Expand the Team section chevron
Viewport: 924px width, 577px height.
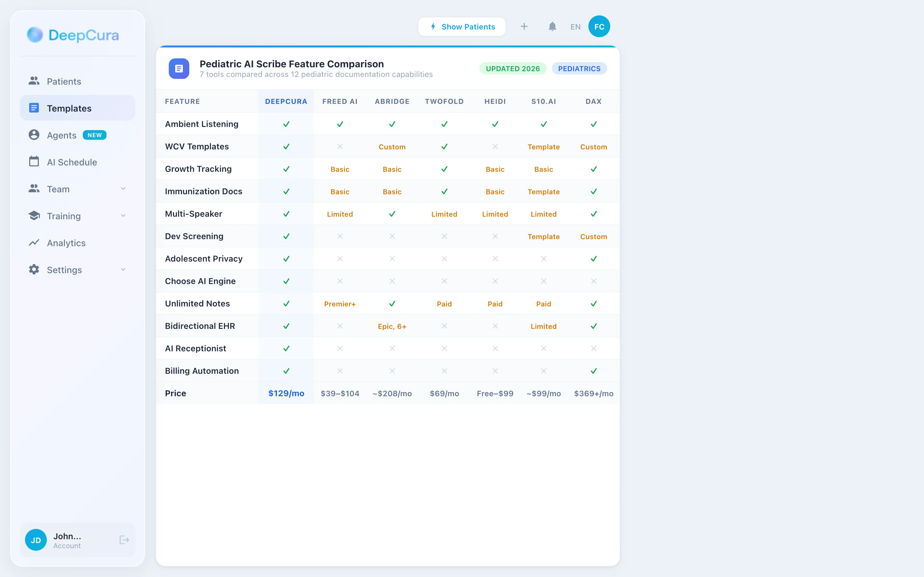tap(123, 188)
